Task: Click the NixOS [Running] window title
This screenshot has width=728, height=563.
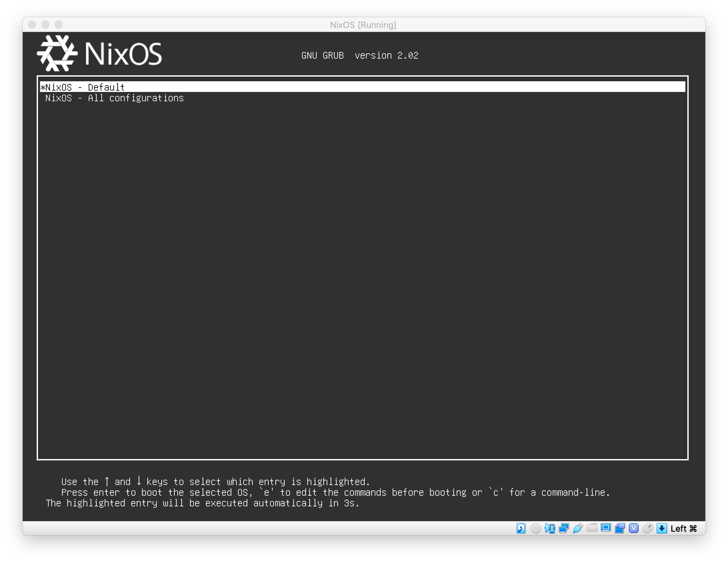Action: point(363,25)
